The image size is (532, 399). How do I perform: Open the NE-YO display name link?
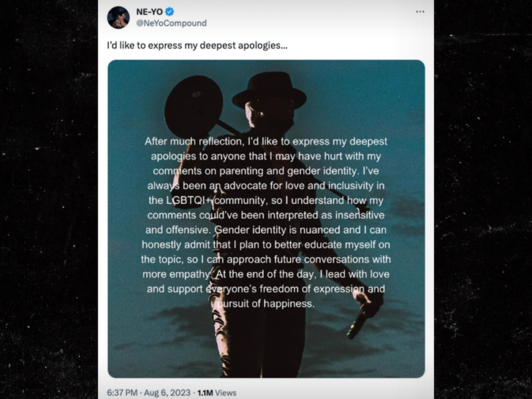[149, 12]
